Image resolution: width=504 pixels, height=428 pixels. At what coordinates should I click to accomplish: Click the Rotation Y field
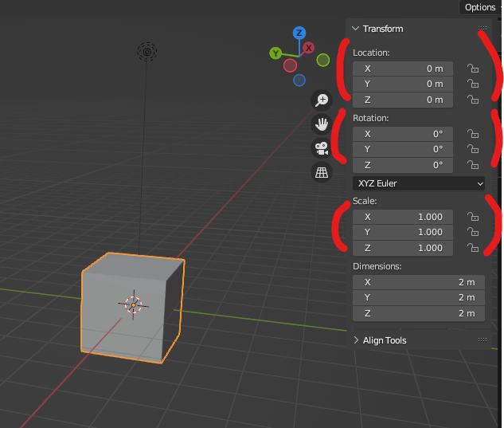pyautogui.click(x=403, y=149)
